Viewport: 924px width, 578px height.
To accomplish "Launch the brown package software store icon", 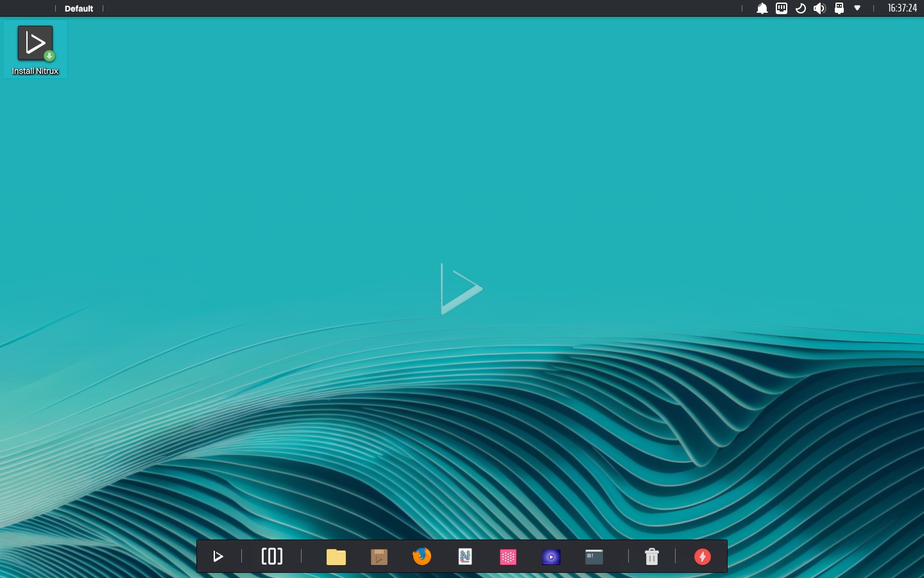I will (x=379, y=557).
